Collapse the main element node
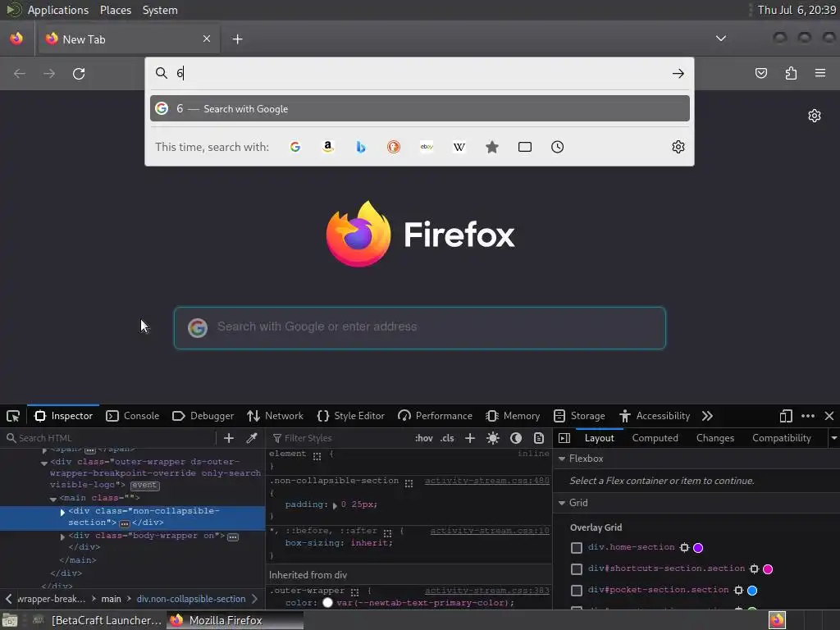 pos(53,499)
